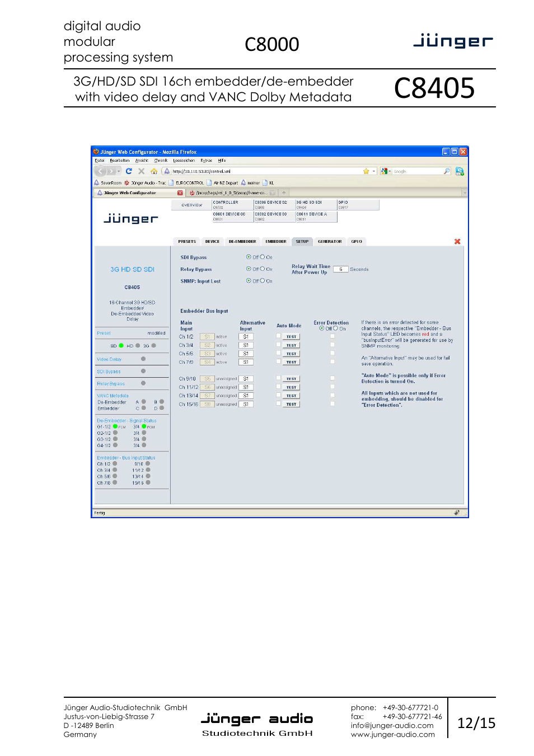The width and height of the screenshot is (534, 756).
Task: Open the Jünger Audio - Trac bookmark
Action: click(145, 182)
